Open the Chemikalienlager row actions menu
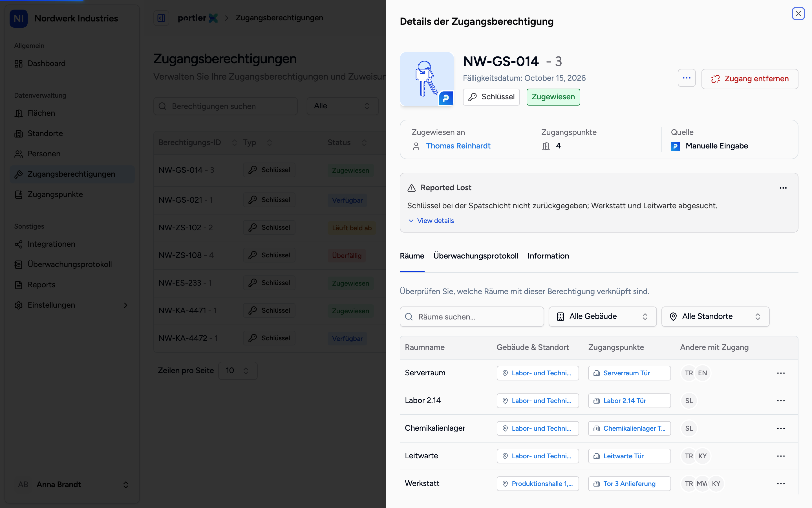The height and width of the screenshot is (508, 812). [781, 428]
